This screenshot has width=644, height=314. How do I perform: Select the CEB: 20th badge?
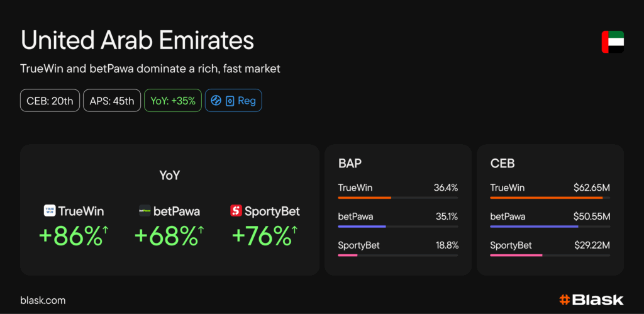pyautogui.click(x=50, y=101)
